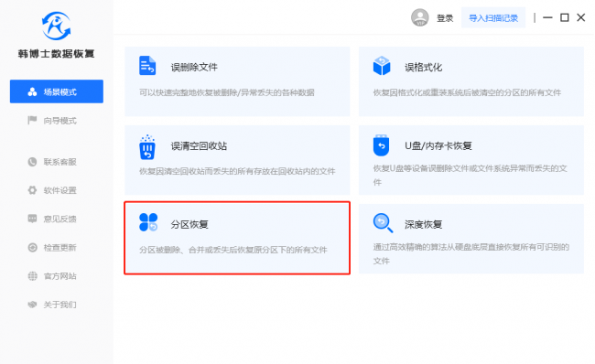The image size is (595, 364).
Task: Select the 场景模式 sidebar tab
Action: [x=57, y=91]
